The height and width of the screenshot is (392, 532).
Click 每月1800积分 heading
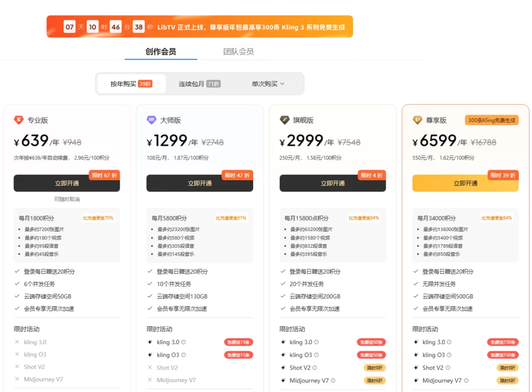point(36,218)
